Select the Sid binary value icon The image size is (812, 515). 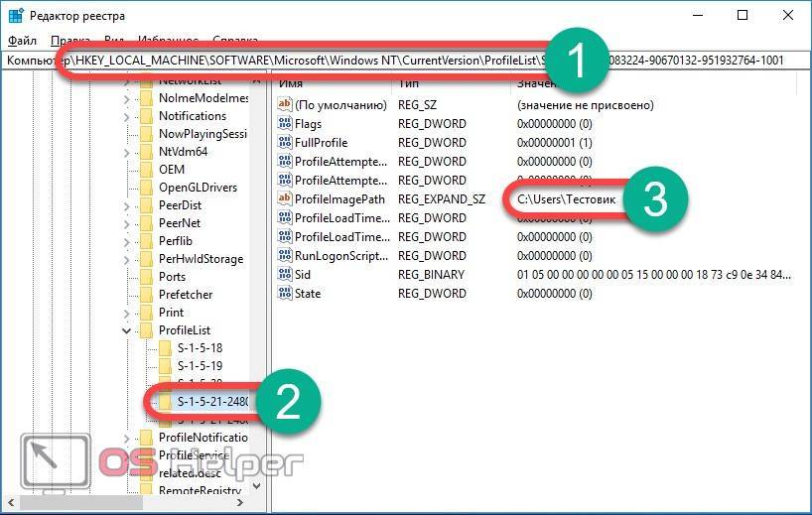point(285,275)
